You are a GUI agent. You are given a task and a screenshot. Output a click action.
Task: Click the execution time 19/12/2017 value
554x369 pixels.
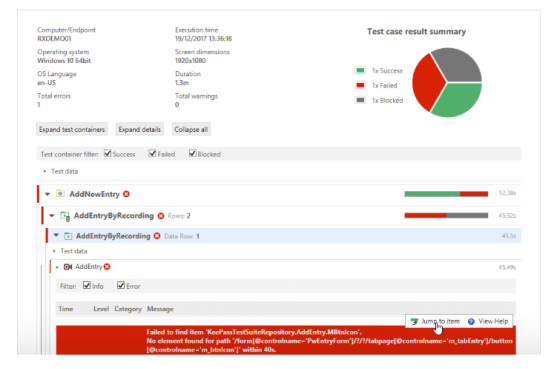[x=204, y=39]
